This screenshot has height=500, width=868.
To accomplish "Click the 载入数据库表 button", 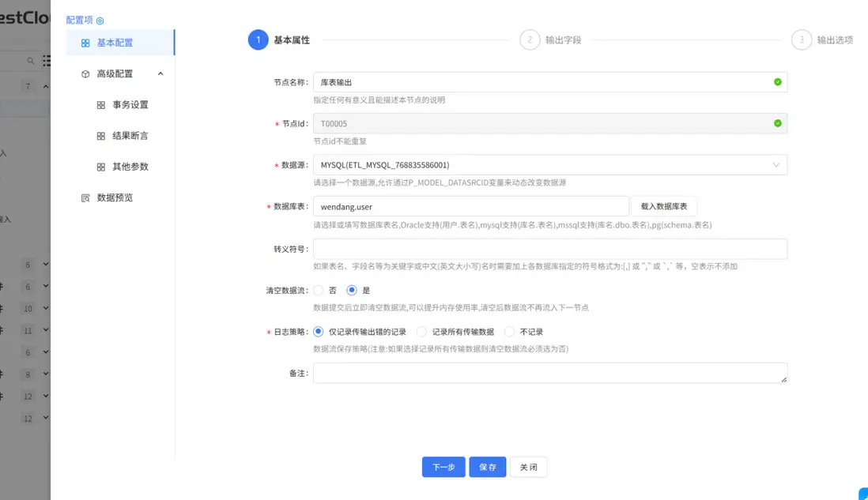I will tap(663, 205).
